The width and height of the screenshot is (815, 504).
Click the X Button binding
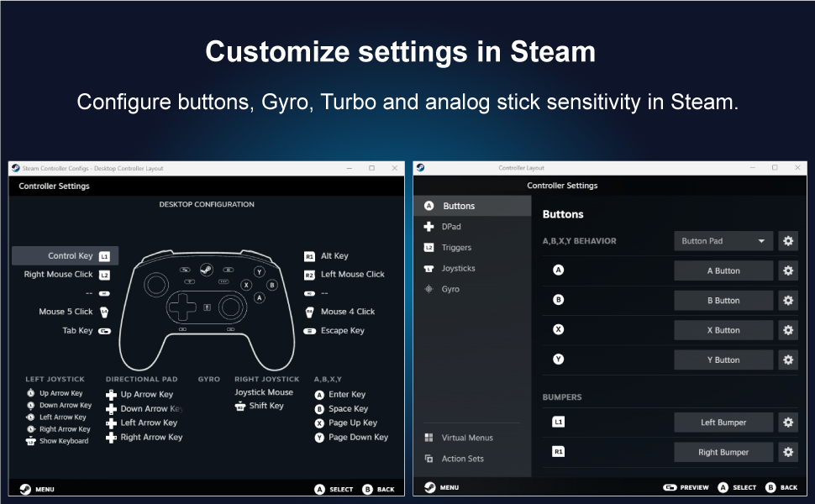pyautogui.click(x=723, y=330)
